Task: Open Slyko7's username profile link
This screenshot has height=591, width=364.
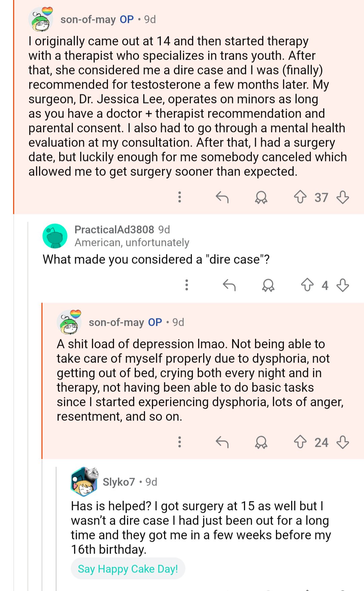Action: pyautogui.click(x=119, y=482)
